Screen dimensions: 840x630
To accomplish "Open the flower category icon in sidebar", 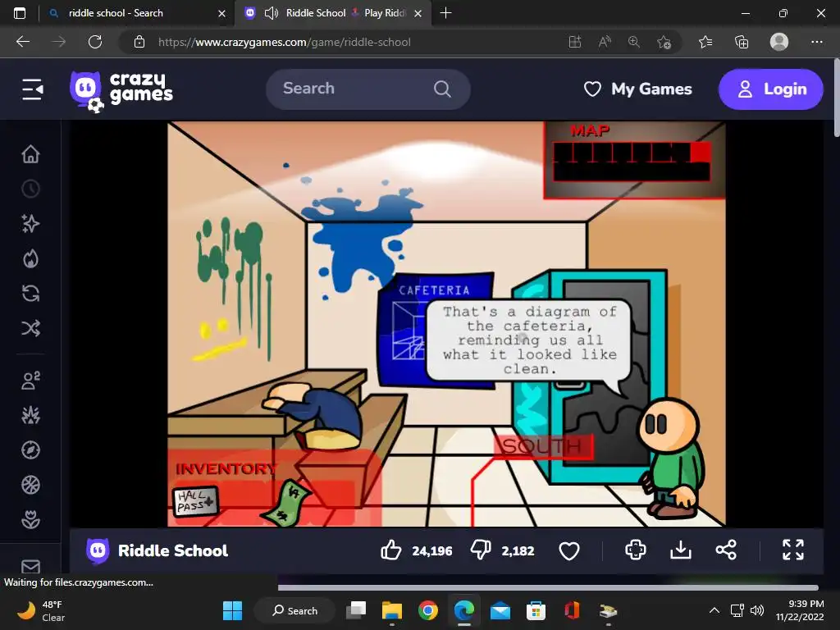I will pos(30,519).
